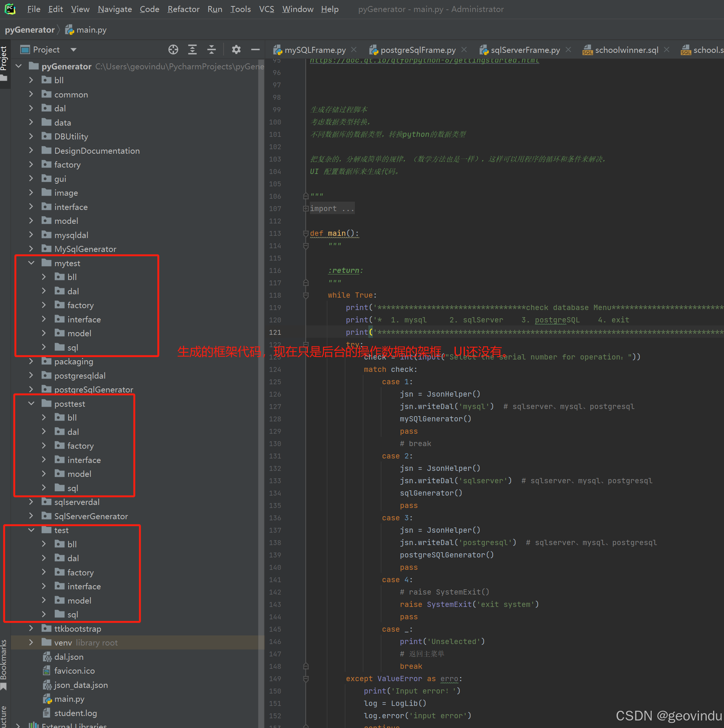Image resolution: width=724 pixels, height=728 pixels.
Task: Expand folded import block on line 107
Action: [306, 208]
